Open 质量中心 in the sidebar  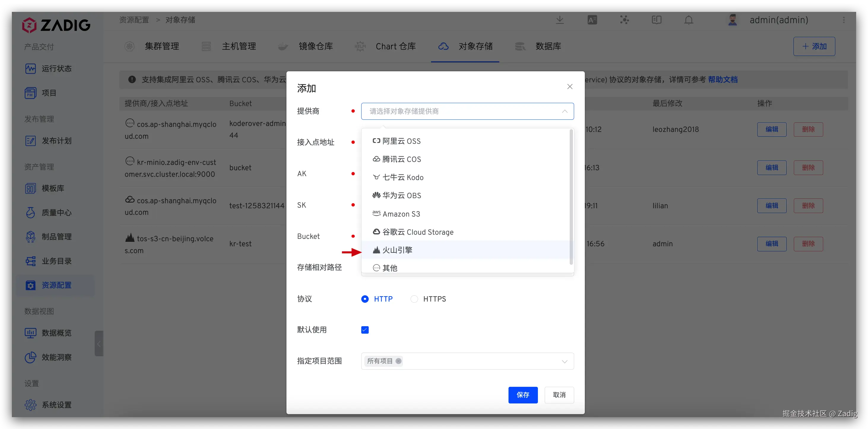(56, 212)
